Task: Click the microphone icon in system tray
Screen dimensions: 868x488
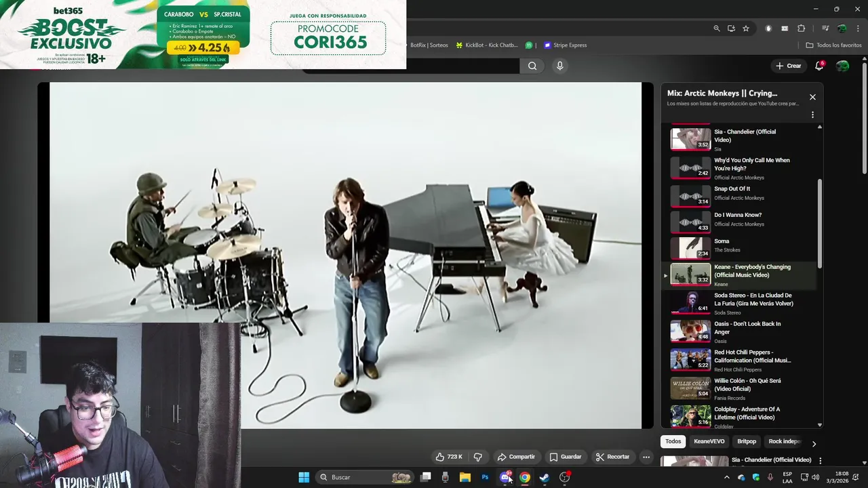Action: [x=770, y=477]
